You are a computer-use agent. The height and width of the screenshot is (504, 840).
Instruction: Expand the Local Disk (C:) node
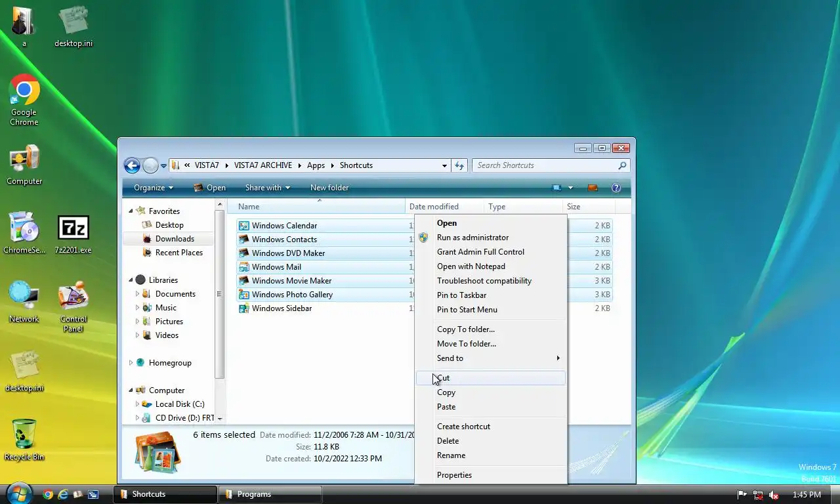[137, 404]
